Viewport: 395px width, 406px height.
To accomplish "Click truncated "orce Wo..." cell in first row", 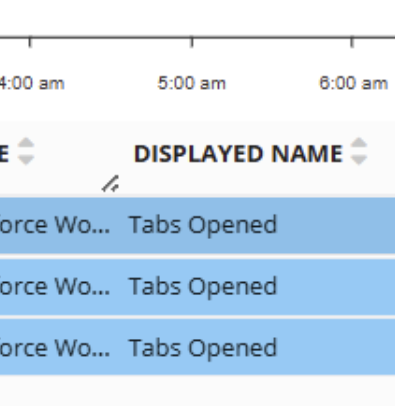I will 55,225.
